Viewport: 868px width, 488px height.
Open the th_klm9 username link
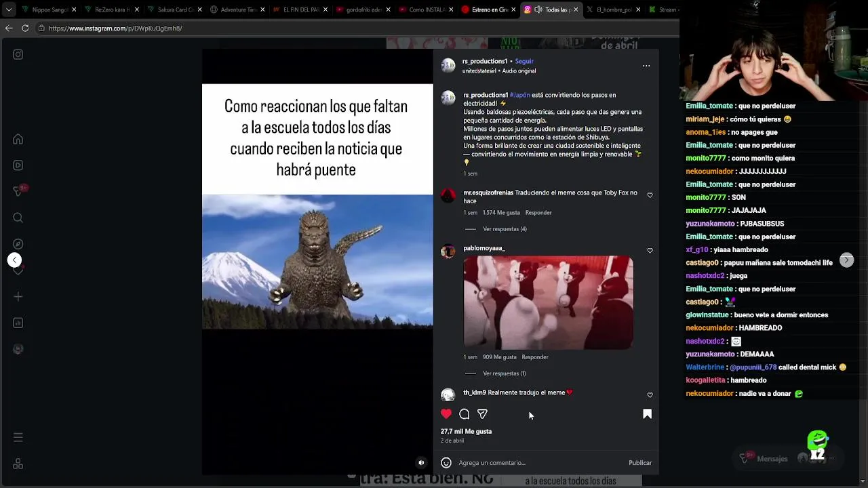pyautogui.click(x=475, y=392)
